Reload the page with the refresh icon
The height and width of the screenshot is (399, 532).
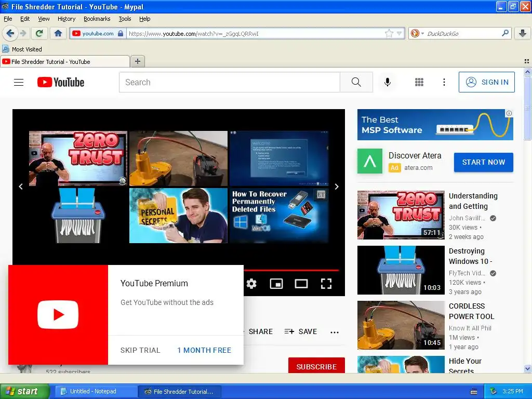(x=39, y=33)
